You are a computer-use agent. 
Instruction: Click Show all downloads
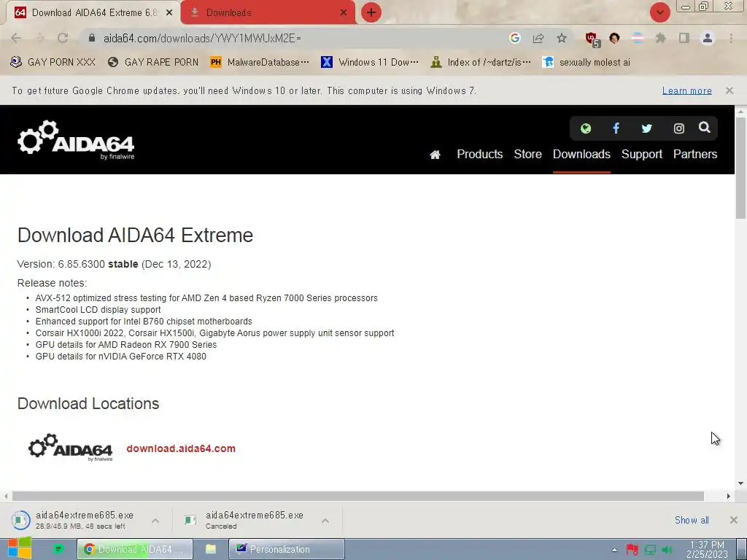[692, 521]
